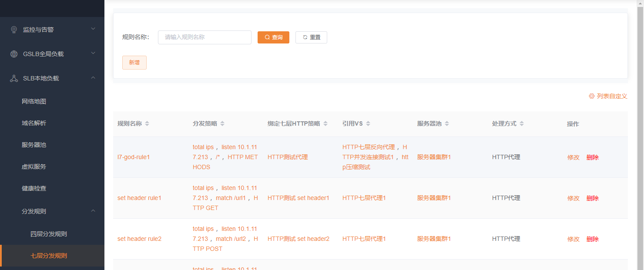Sort by 规则名称 column arrows
This screenshot has height=270, width=644.
[147, 124]
